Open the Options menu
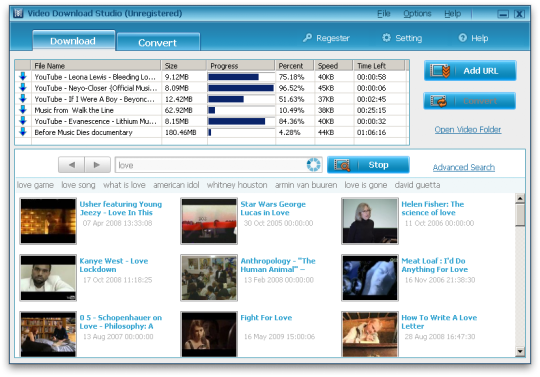540x377 pixels. (417, 13)
